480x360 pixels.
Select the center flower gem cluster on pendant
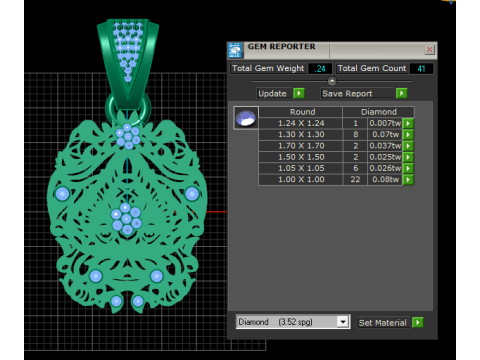coord(126,219)
